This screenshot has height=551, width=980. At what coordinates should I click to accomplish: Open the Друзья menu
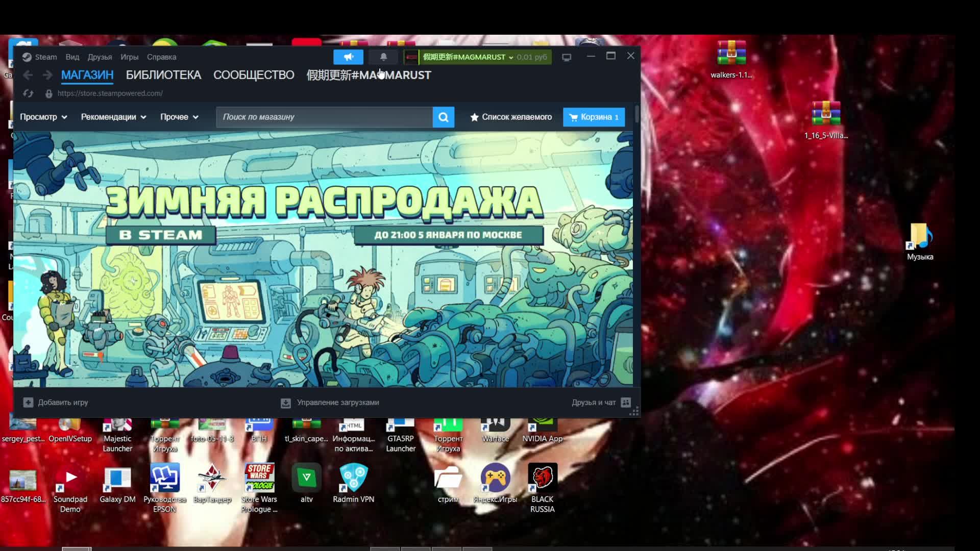100,57
